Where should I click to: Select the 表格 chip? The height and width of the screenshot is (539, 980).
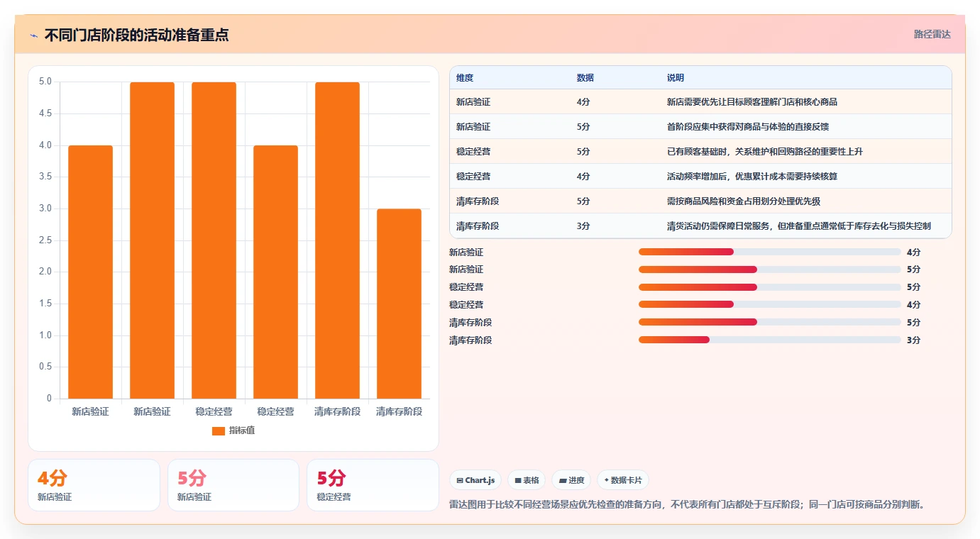point(527,480)
